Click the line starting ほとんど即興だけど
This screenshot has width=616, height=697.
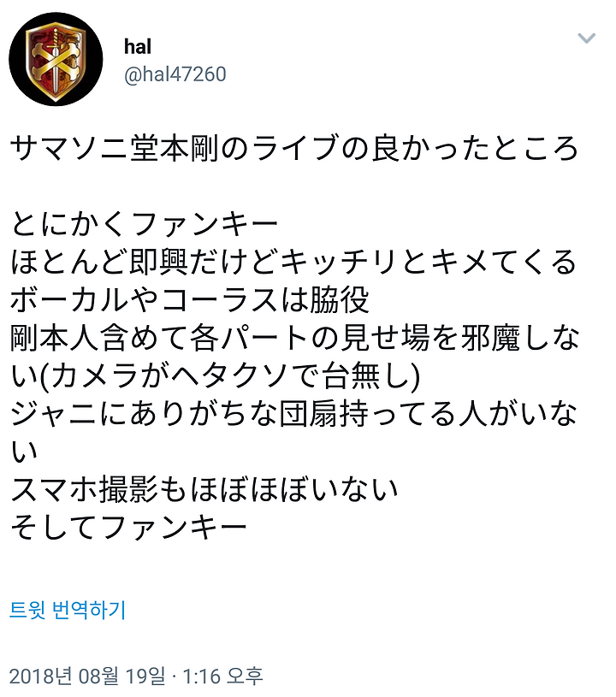point(293,262)
